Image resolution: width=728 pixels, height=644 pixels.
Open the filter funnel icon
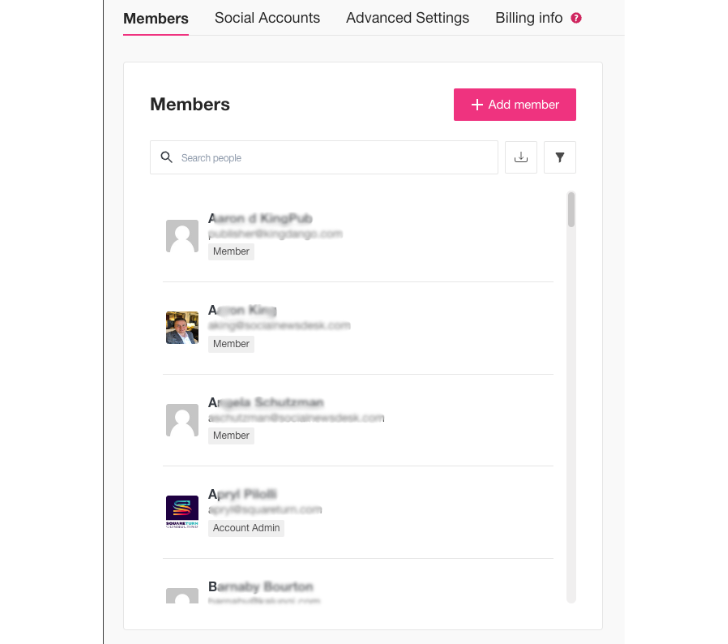559,157
